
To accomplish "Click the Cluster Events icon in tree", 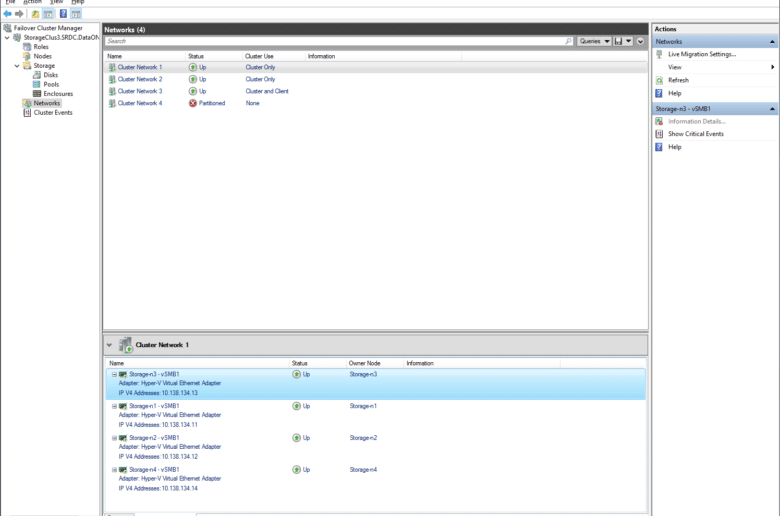I will tap(27, 112).
